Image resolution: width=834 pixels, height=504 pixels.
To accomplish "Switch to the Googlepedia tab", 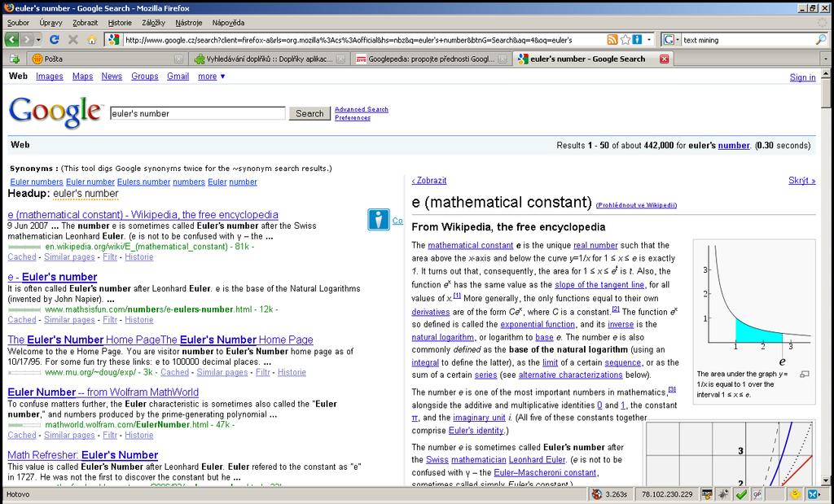I will coord(431,59).
